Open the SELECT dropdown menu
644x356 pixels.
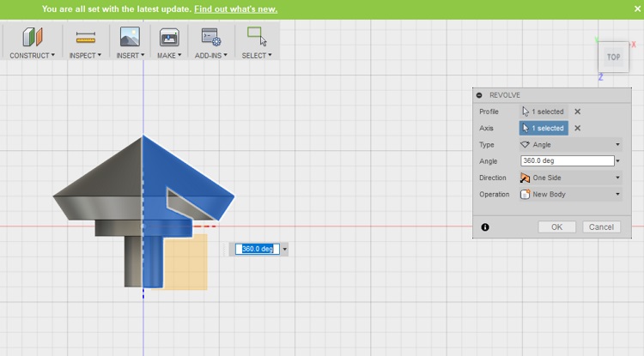coord(256,56)
